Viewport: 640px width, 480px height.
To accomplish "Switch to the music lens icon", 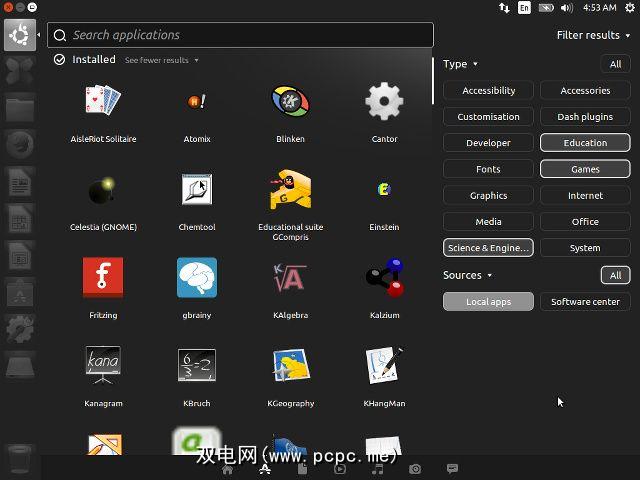I will click(x=378, y=469).
